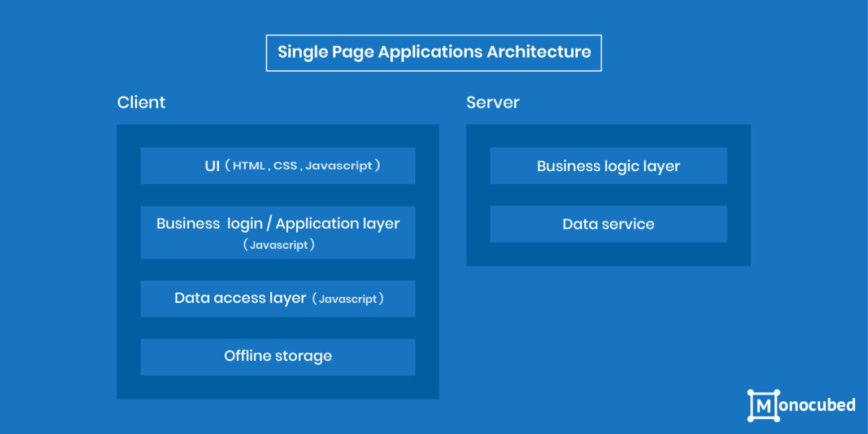Click the UI (HTML, CSS, Javascript) box
This screenshot has height=434, width=868.
278,166
